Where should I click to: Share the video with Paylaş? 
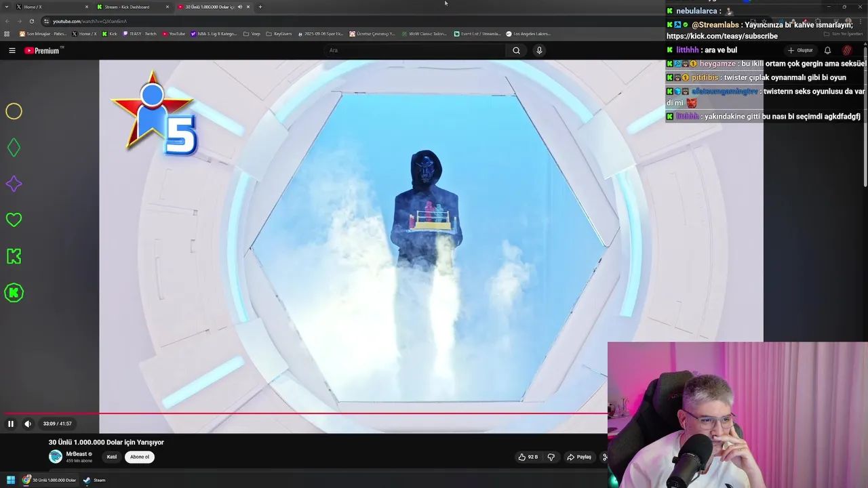coord(579,457)
